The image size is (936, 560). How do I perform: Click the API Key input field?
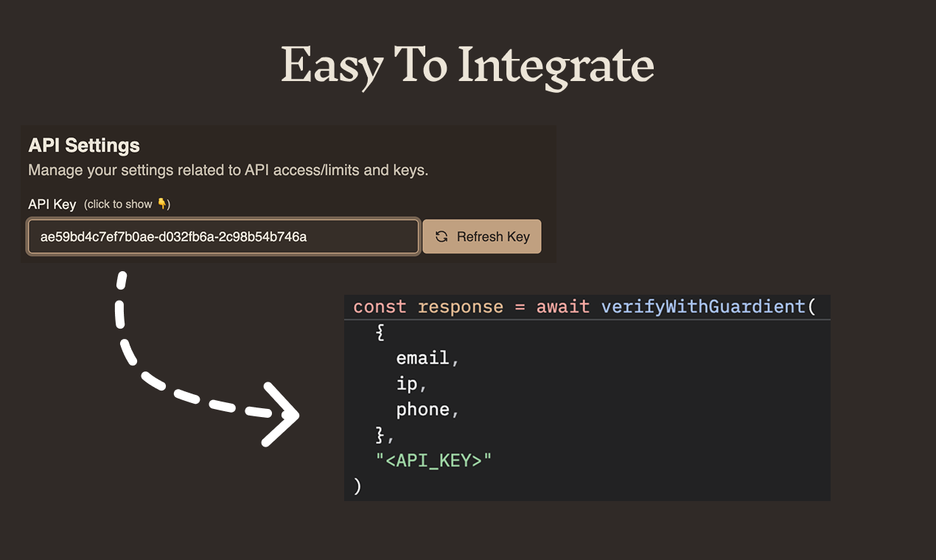(223, 237)
